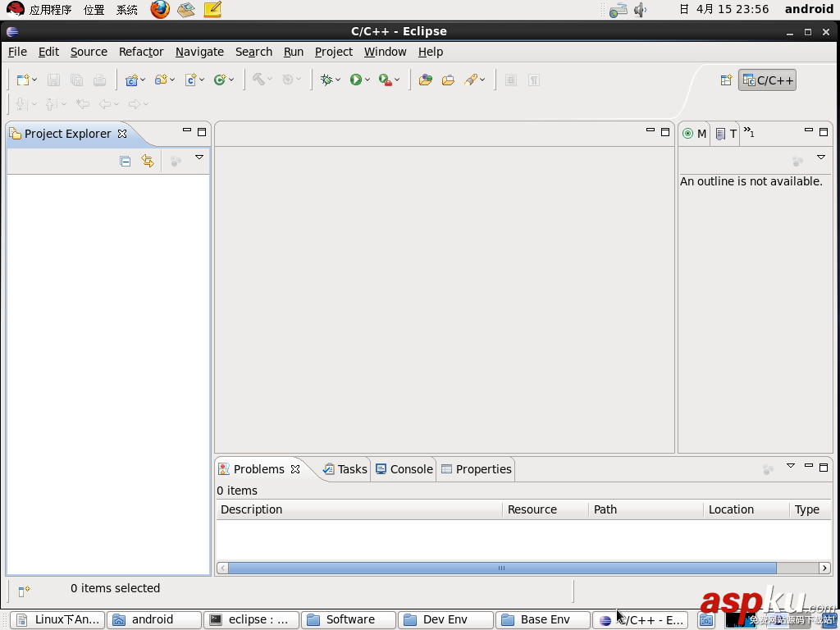
Task: Click the Back navigation arrow
Action: [105, 104]
